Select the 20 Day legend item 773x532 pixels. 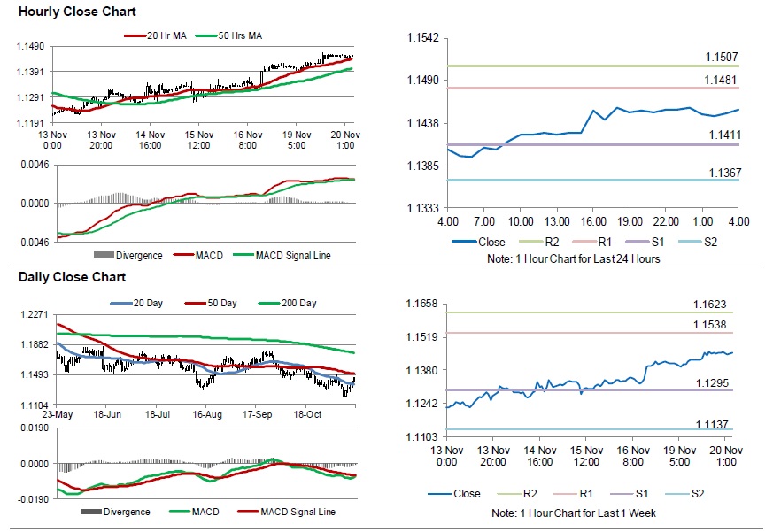[x=136, y=304]
